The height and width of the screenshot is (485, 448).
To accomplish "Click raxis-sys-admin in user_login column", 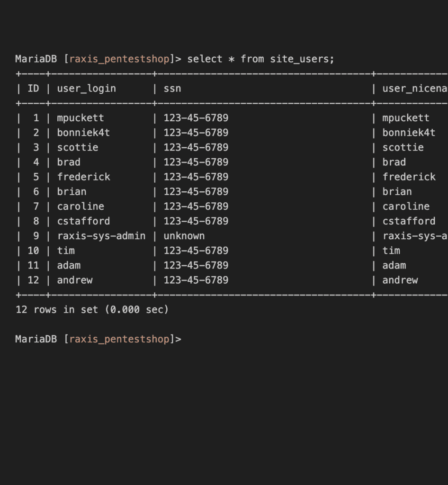I will click(101, 236).
